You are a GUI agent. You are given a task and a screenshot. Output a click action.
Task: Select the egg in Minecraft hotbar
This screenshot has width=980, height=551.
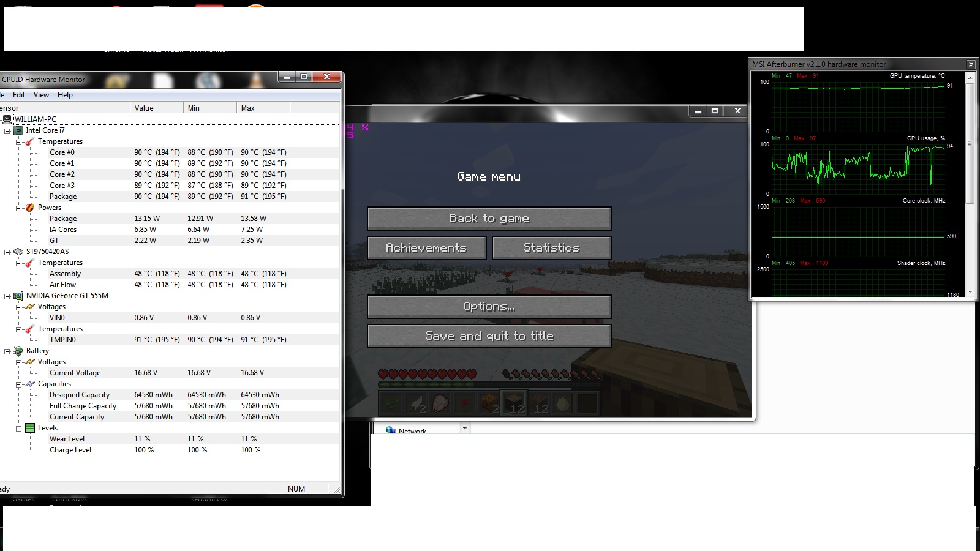coord(563,403)
